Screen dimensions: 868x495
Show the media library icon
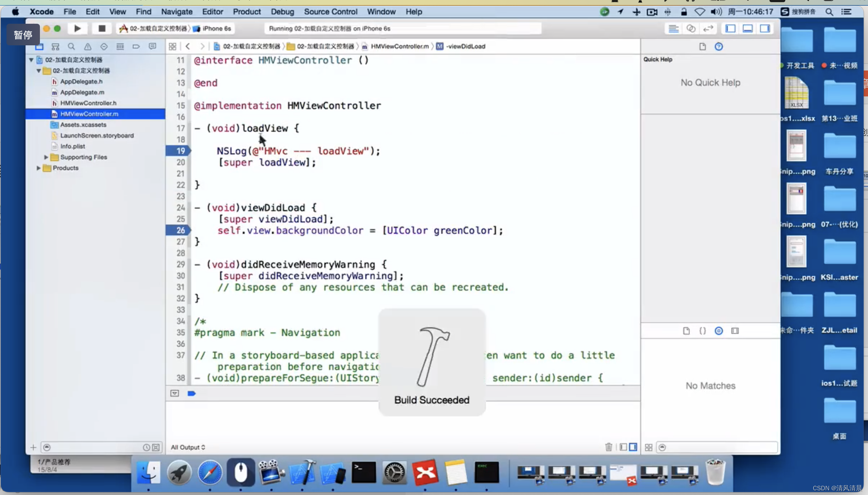(735, 331)
